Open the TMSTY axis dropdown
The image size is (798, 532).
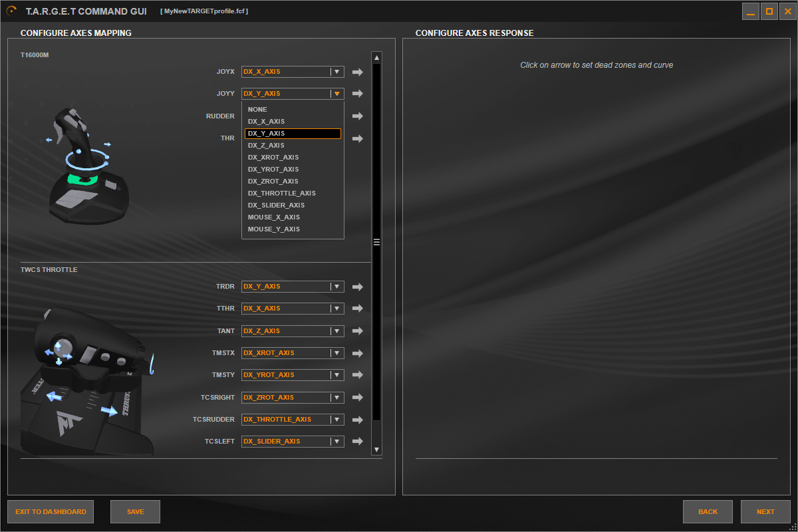(x=337, y=375)
